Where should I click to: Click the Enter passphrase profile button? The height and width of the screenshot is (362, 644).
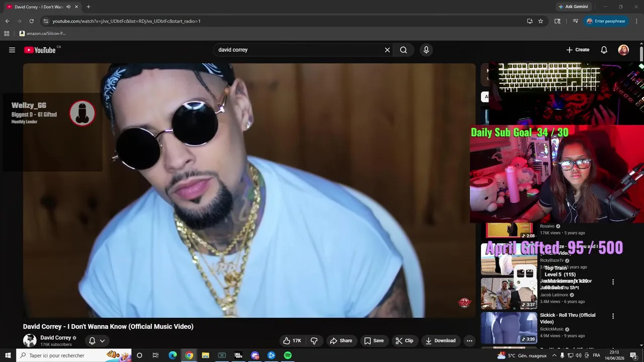(x=606, y=21)
